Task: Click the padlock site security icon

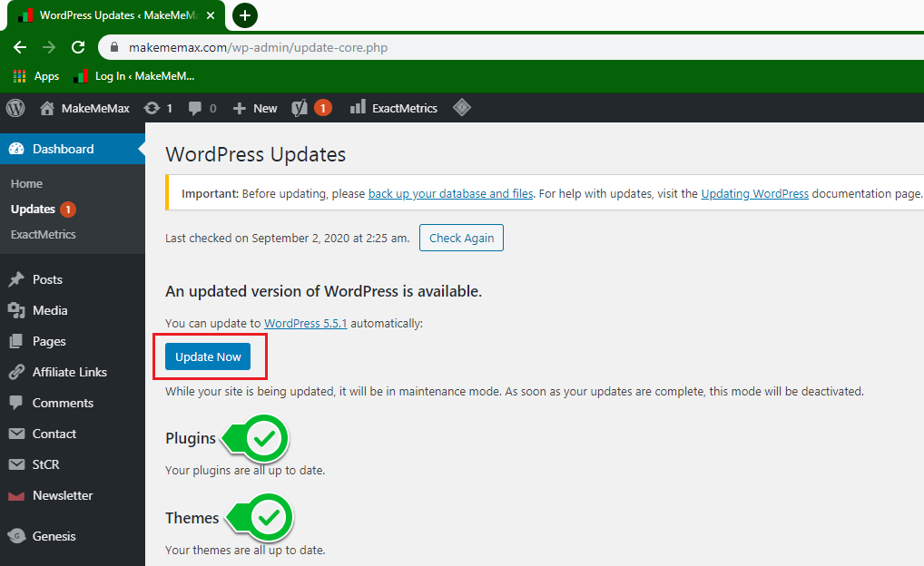Action: (115, 47)
